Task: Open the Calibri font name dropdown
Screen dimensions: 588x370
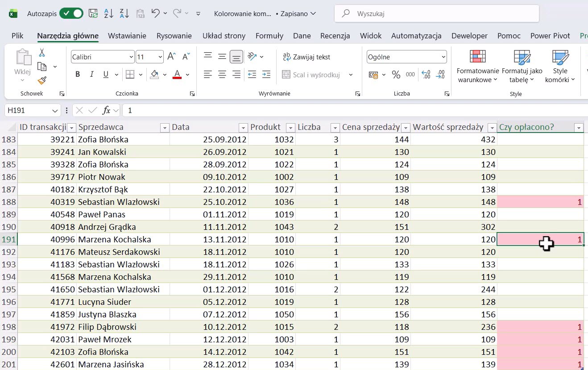Action: (131, 57)
